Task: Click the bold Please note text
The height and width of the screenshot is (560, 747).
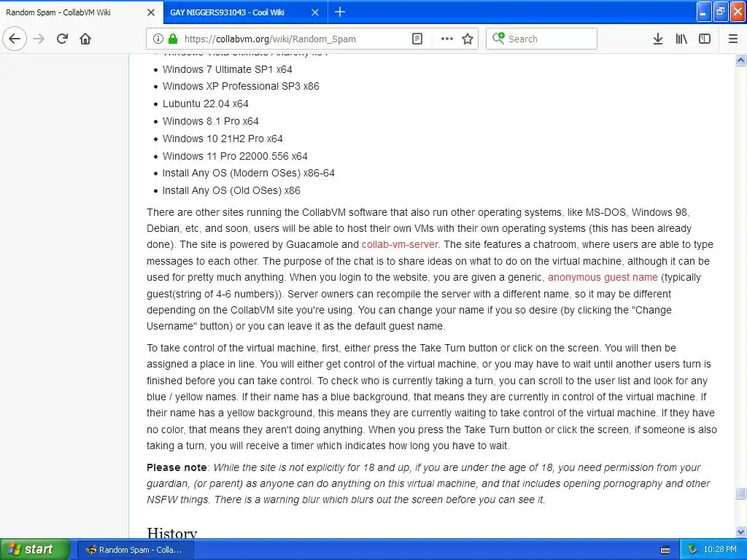Action: 177,467
